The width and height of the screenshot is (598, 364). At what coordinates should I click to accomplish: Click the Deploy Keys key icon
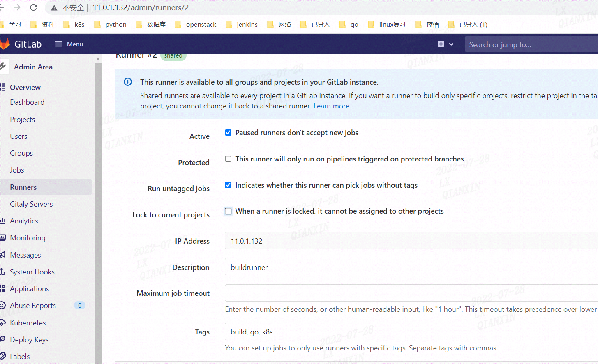coord(3,339)
